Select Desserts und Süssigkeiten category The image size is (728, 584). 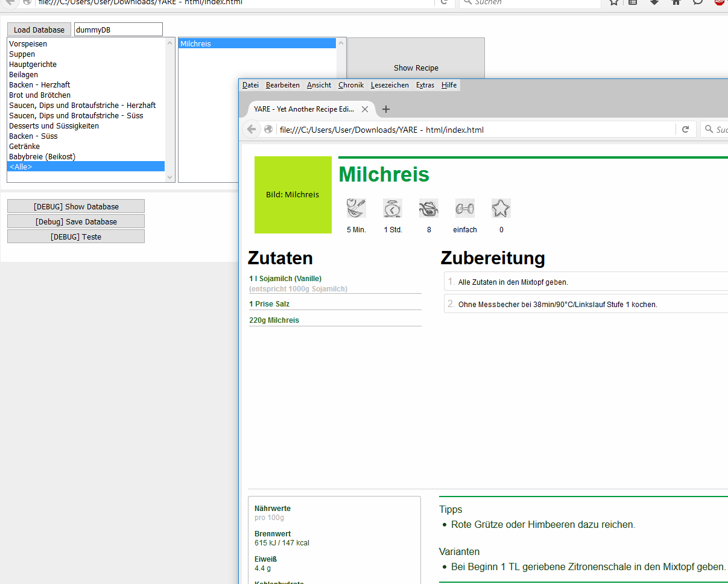86,126
